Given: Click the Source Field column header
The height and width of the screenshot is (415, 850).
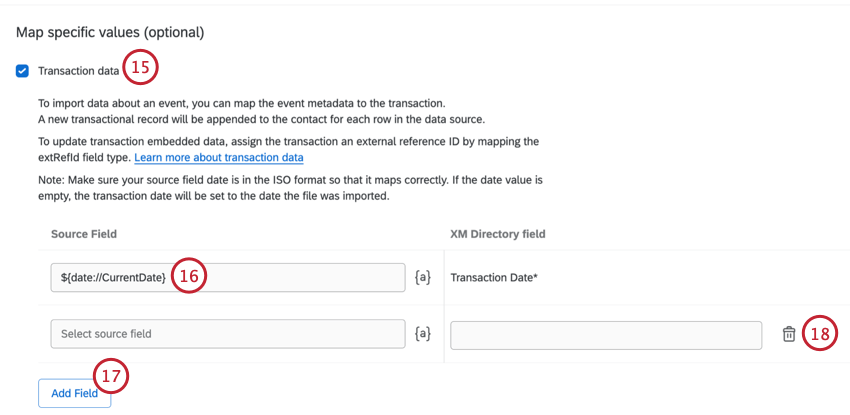Looking at the screenshot, I should (x=84, y=234).
